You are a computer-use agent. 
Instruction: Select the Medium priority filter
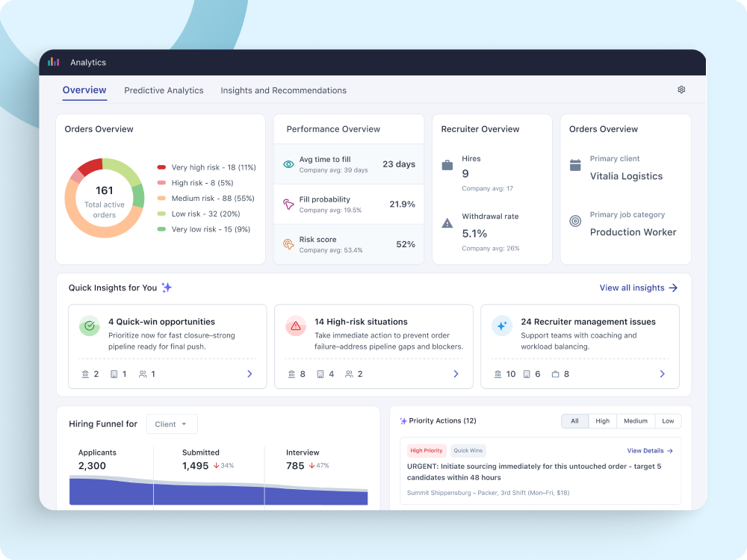tap(636, 421)
